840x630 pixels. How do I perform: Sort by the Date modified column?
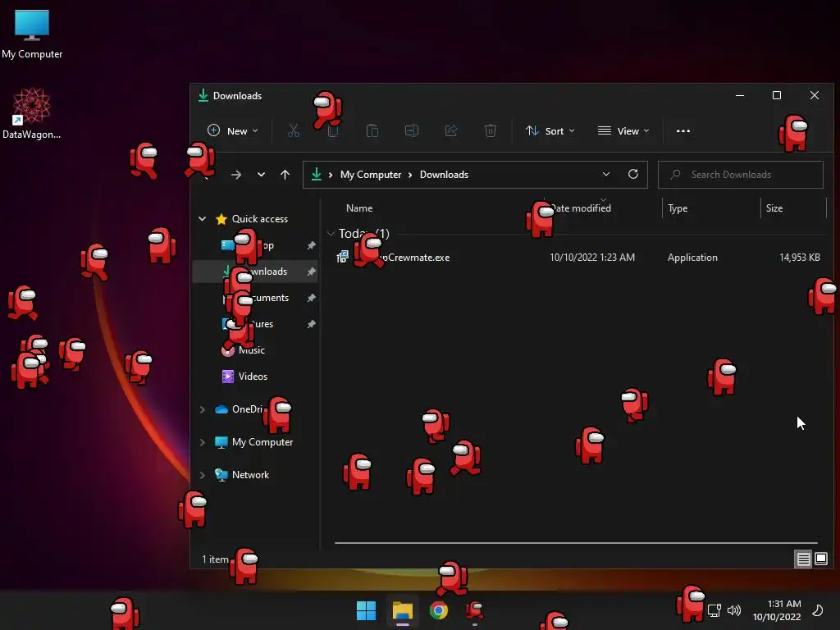[x=581, y=208]
